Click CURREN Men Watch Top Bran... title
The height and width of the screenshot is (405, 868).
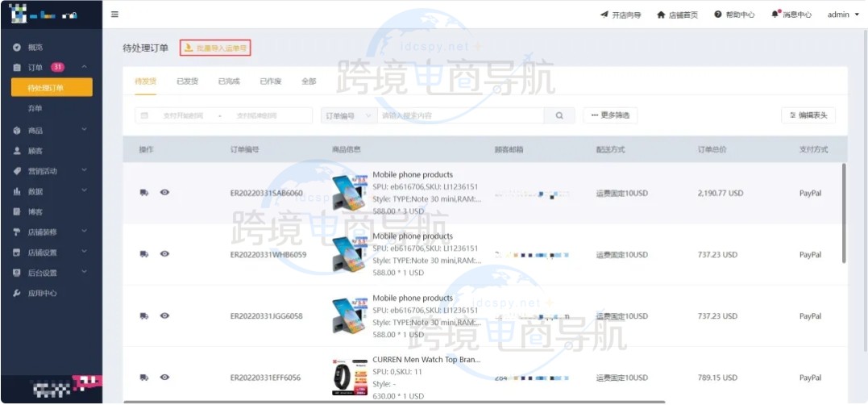click(x=427, y=360)
